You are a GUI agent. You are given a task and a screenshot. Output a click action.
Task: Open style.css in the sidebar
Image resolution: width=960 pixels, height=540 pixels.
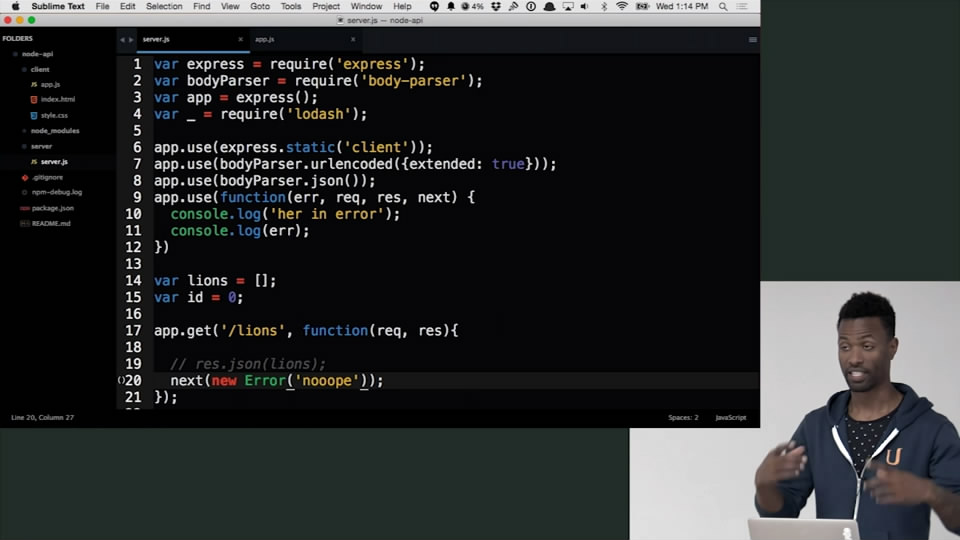point(54,115)
